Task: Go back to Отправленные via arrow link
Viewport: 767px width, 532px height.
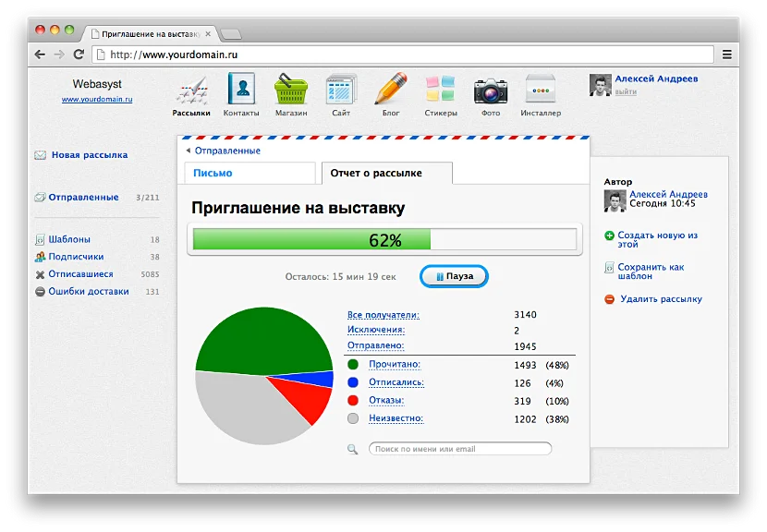Action: pos(223,151)
